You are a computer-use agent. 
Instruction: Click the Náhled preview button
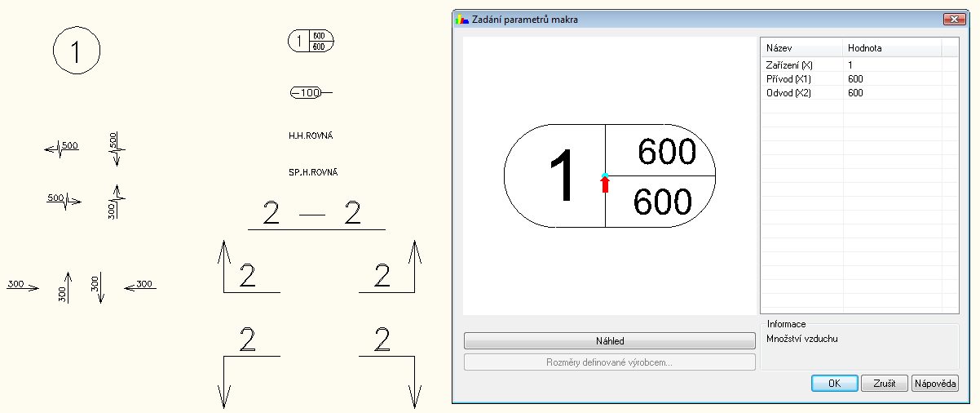click(610, 341)
